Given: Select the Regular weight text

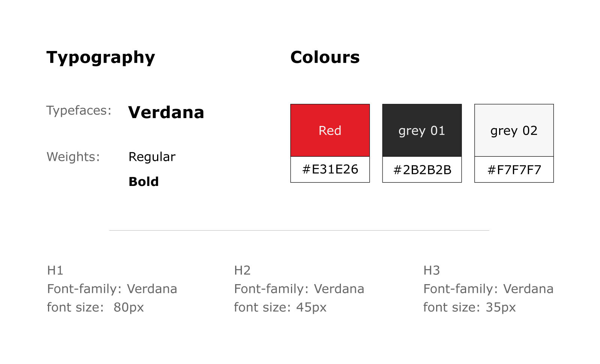Looking at the screenshot, I should point(152,157).
